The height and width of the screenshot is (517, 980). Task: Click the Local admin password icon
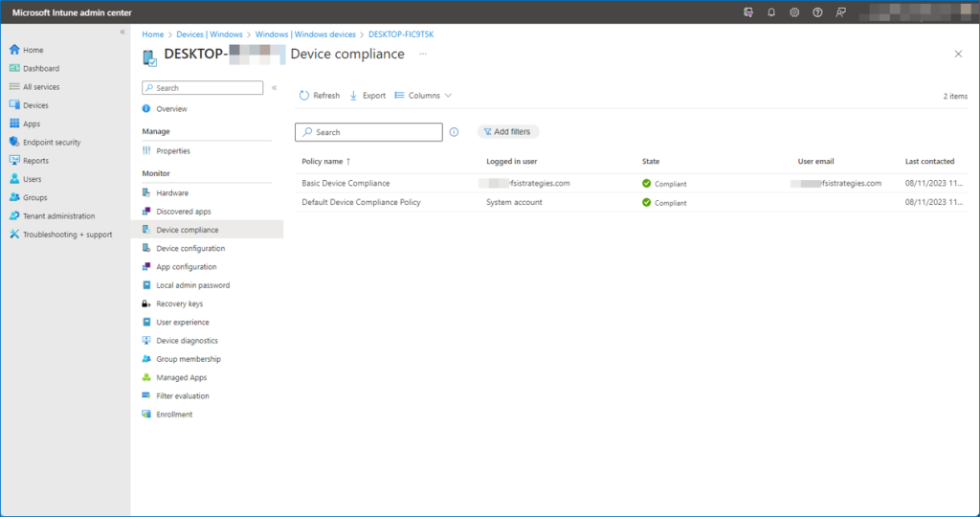click(146, 285)
